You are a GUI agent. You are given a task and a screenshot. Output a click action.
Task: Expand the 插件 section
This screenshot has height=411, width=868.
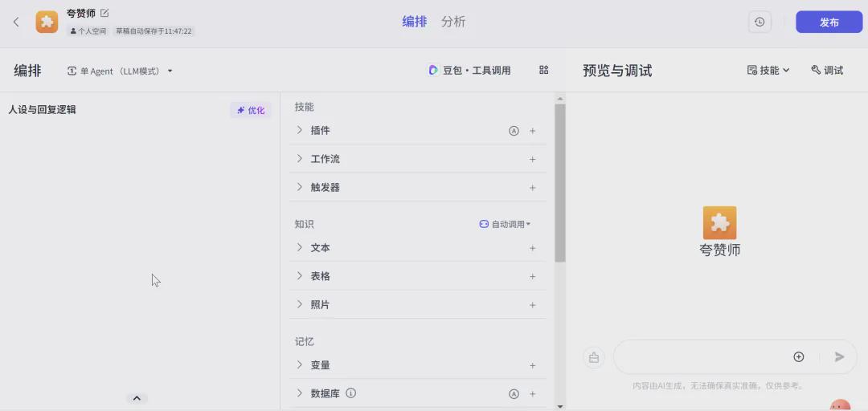tap(300, 130)
